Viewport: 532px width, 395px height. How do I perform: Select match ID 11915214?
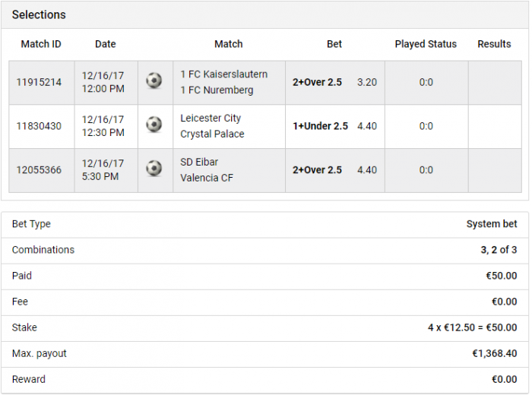click(39, 82)
